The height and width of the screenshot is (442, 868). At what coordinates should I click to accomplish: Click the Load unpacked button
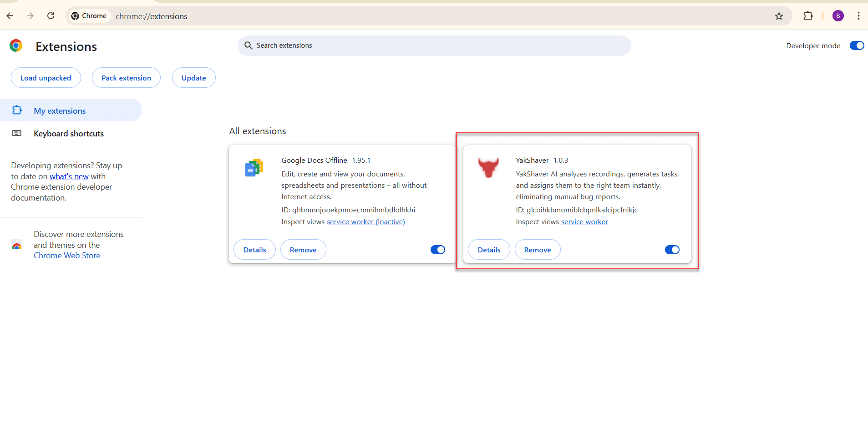[46, 78]
